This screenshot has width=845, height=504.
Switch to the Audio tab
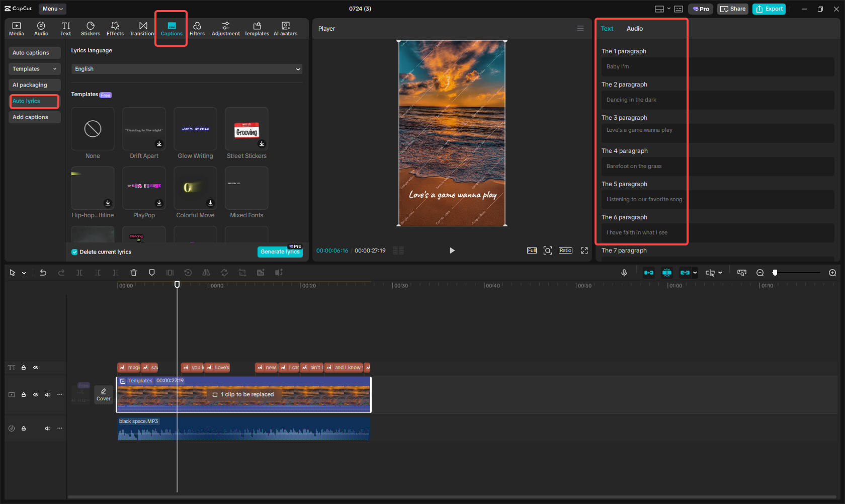coord(634,28)
